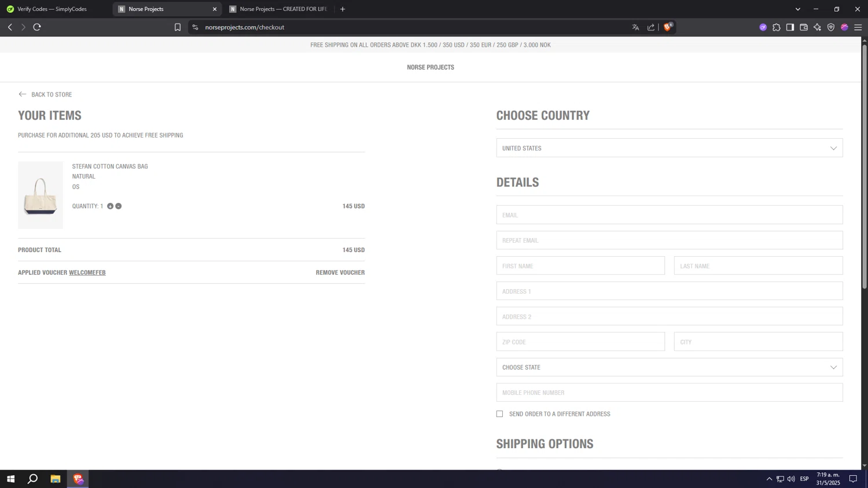
Task: Click the Zip Code field
Action: (580, 342)
